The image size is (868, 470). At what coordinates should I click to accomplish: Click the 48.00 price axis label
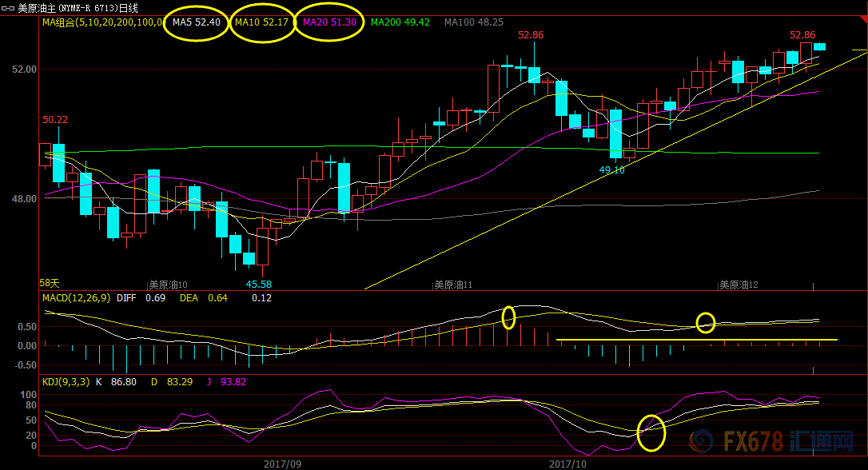(x=24, y=199)
